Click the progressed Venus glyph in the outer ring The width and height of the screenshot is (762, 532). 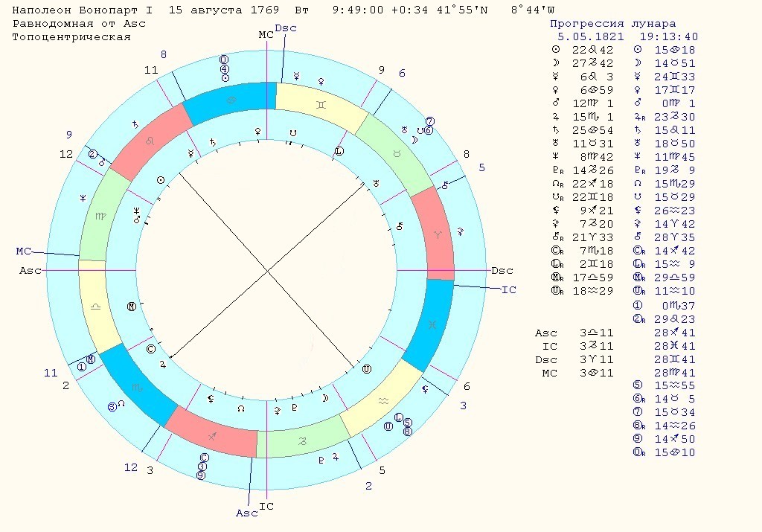click(321, 82)
